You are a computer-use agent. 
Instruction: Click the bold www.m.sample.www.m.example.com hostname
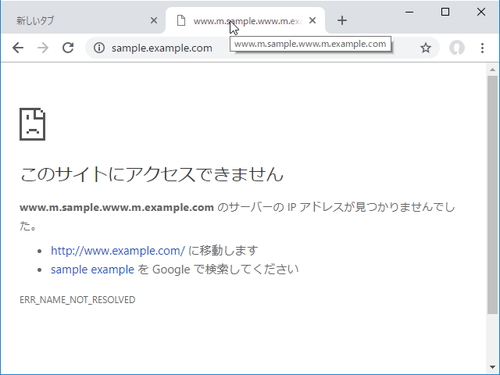pos(117,207)
